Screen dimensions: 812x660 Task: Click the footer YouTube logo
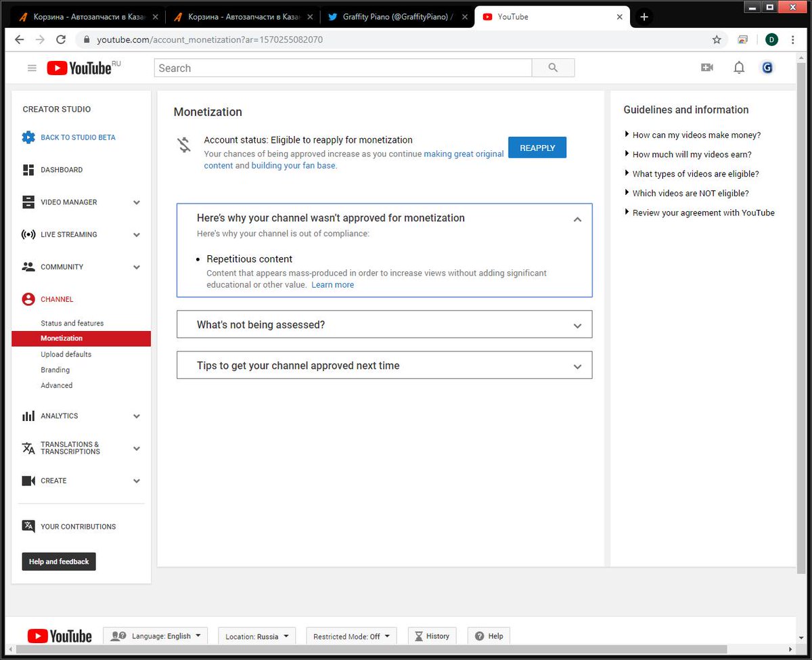tap(60, 636)
